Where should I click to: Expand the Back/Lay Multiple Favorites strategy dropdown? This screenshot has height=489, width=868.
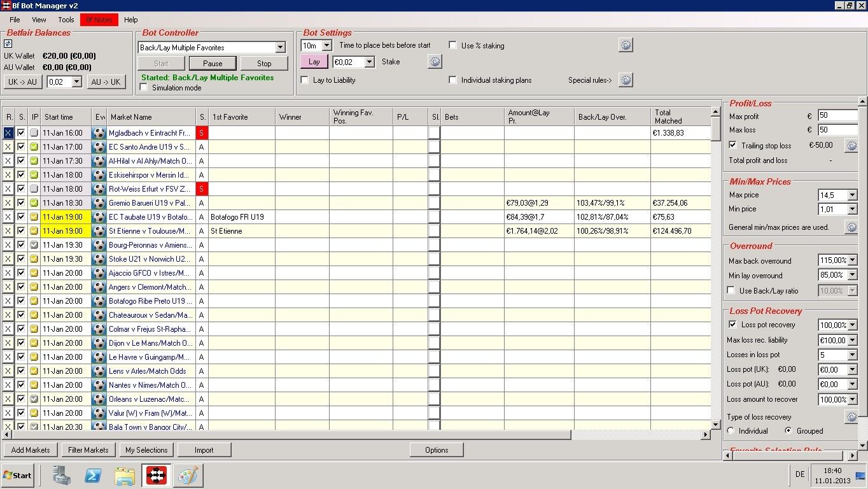coord(280,48)
